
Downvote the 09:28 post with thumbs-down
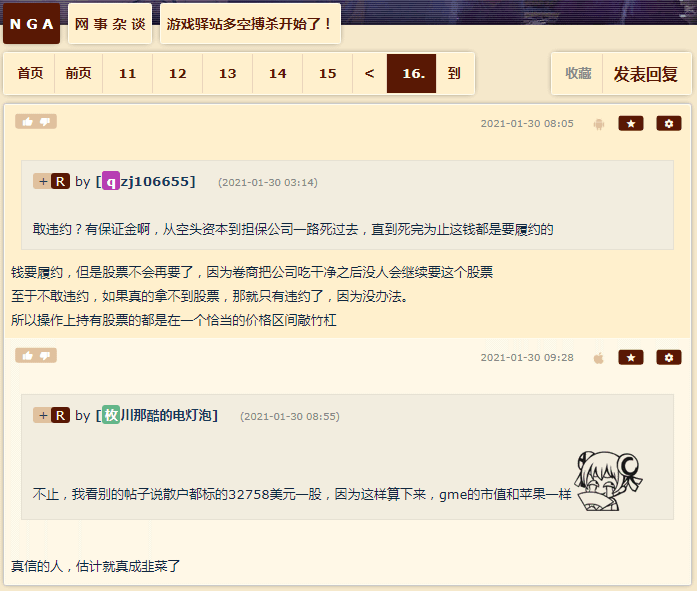click(x=45, y=355)
